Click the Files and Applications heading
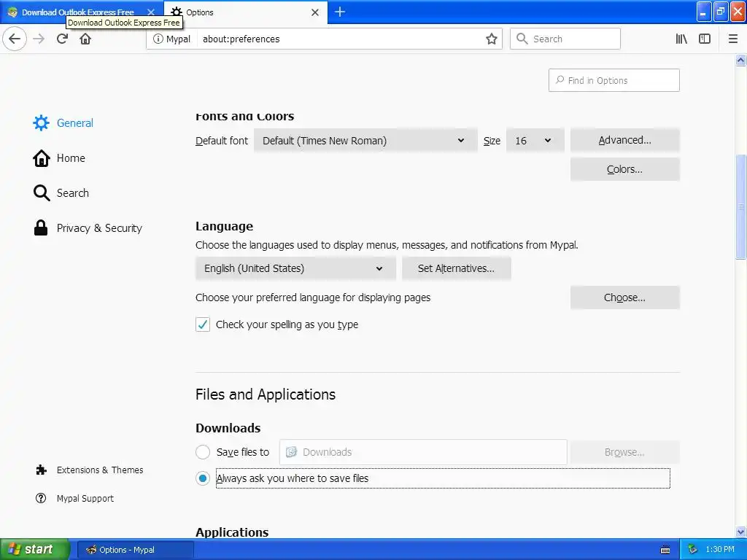 point(266,394)
